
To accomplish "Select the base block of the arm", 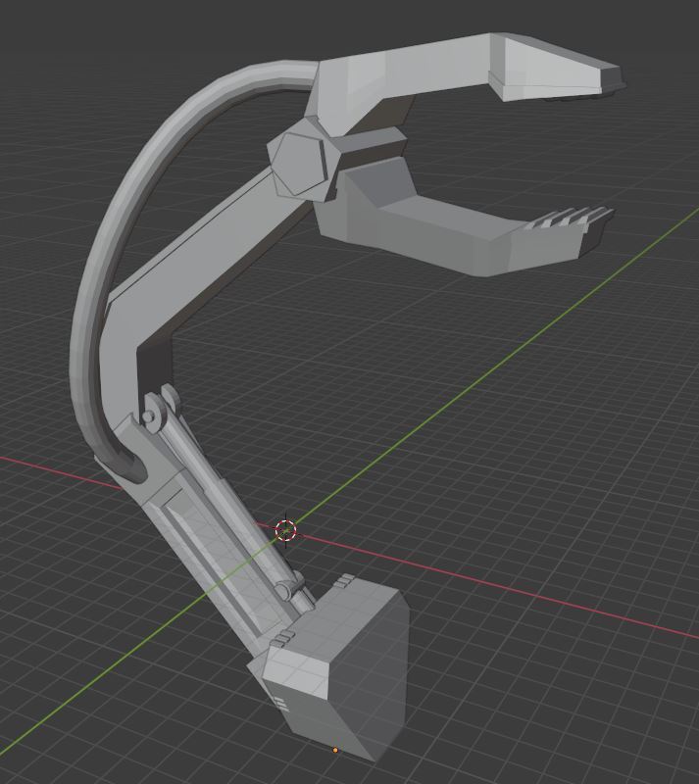I will [x=332, y=670].
